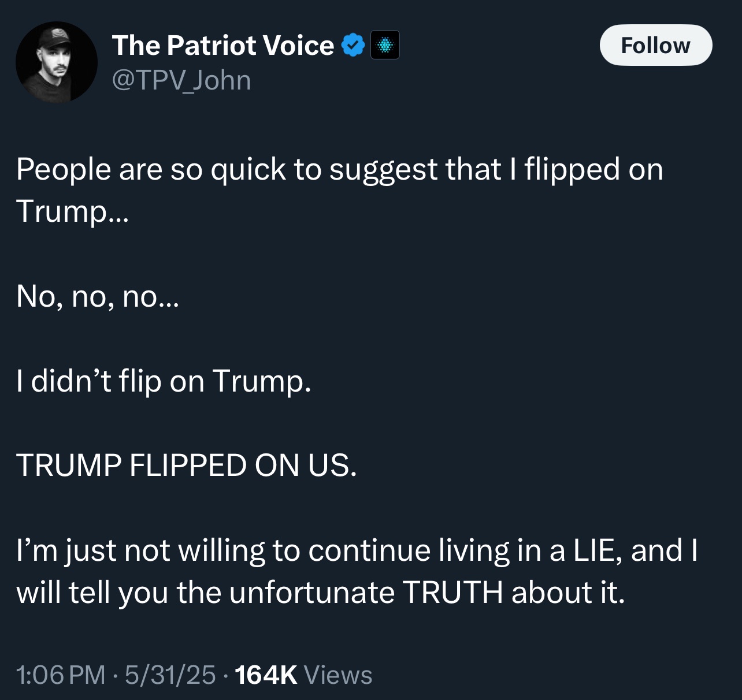742x700 pixels.
Task: Visit the @TPV_John handle link
Action: [x=181, y=80]
